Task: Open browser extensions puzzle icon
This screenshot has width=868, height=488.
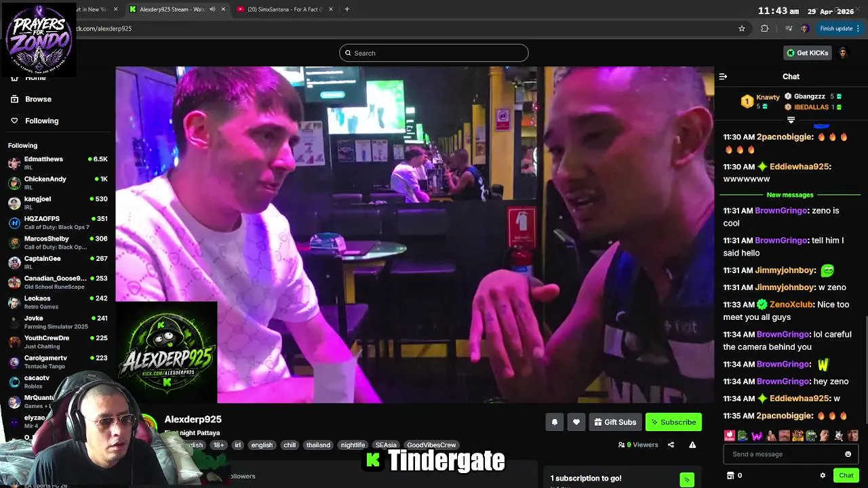Action: pos(765,28)
